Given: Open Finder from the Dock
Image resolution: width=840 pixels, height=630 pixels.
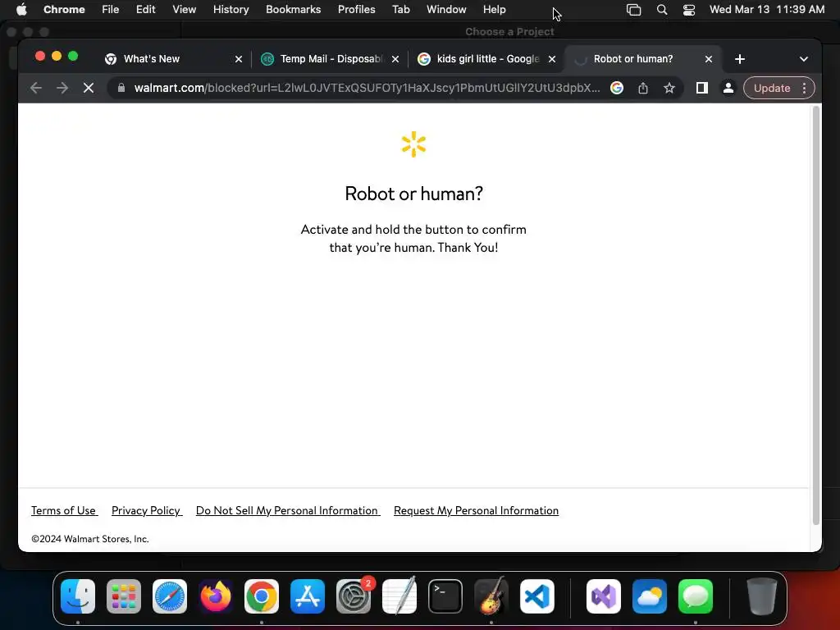Looking at the screenshot, I should click(x=78, y=596).
